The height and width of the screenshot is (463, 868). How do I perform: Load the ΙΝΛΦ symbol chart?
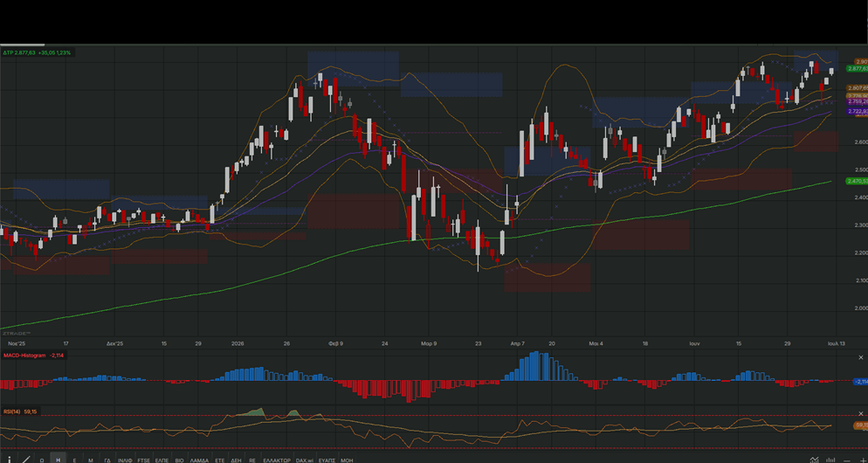(x=125, y=460)
